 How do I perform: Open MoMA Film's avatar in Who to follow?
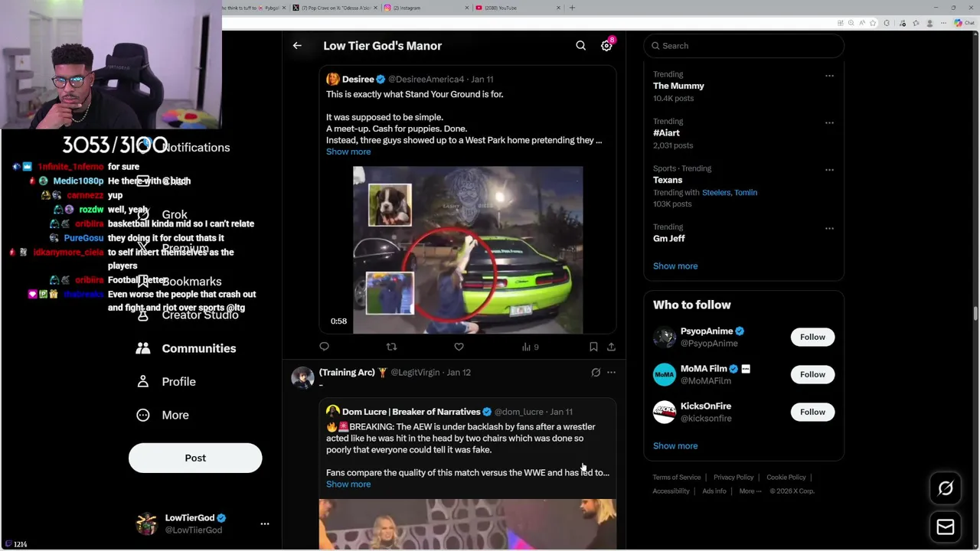665,374
